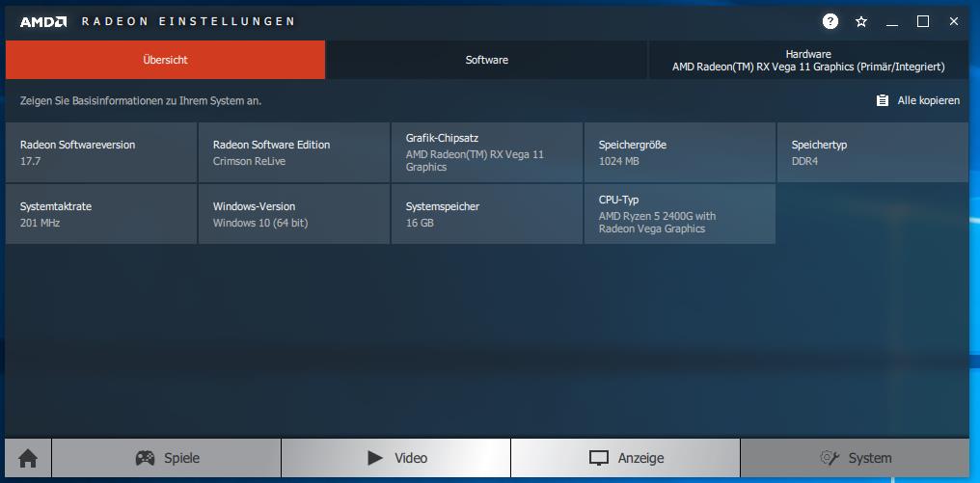The image size is (980, 483).
Task: Click the star favorites icon
Action: (x=861, y=22)
